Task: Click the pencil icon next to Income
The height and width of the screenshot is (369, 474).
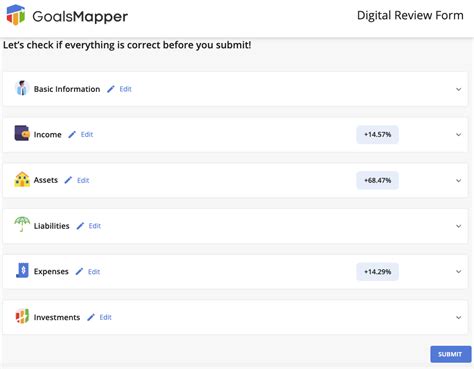Action: 72,135
